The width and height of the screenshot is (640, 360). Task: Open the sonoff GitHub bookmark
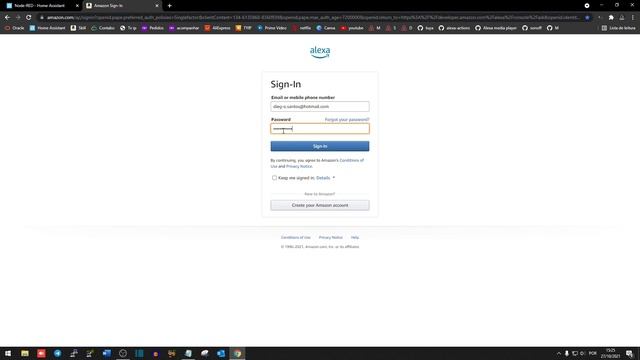point(532,28)
